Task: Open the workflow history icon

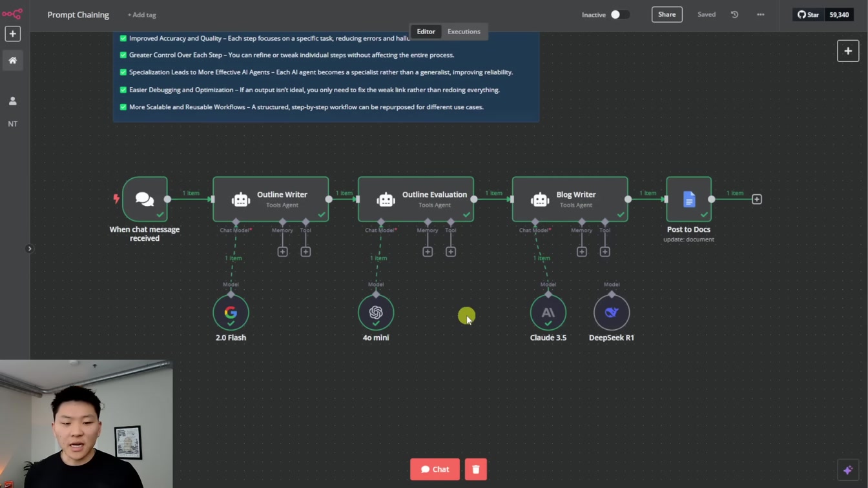Action: tap(734, 14)
